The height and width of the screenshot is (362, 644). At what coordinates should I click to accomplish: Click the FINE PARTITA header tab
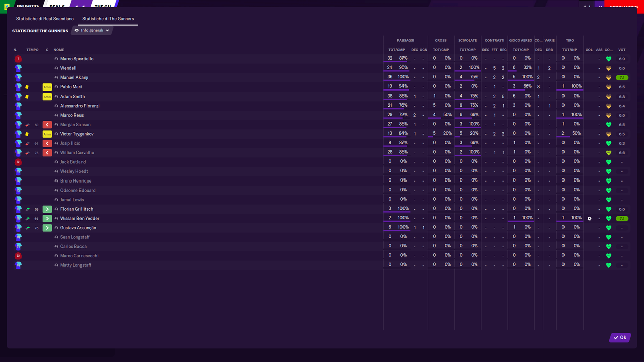click(28, 6)
